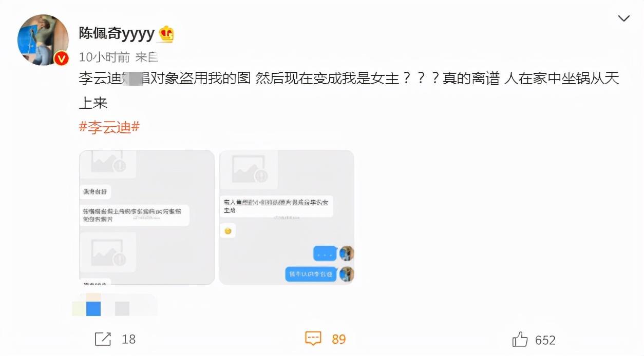
Task: Click the user's profile avatar
Action: point(43,40)
